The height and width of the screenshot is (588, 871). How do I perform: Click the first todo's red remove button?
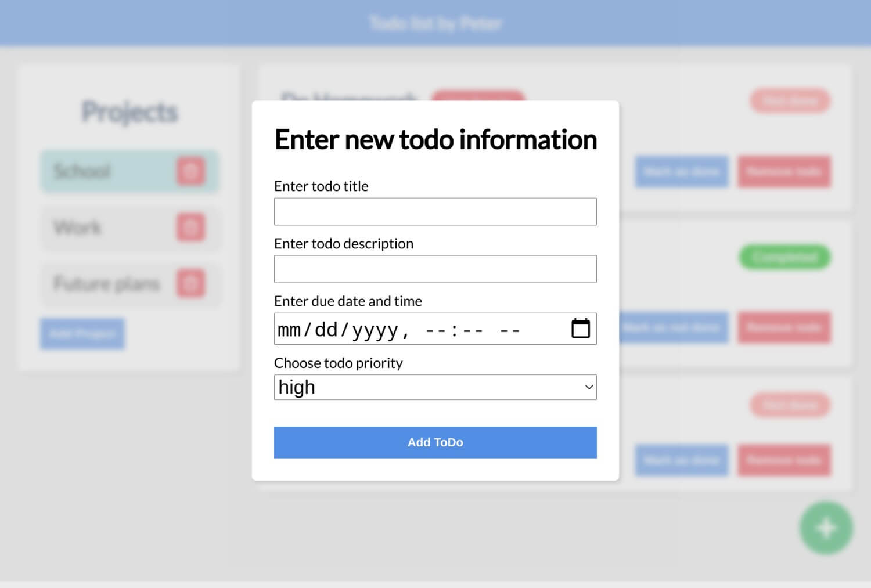[x=784, y=171]
